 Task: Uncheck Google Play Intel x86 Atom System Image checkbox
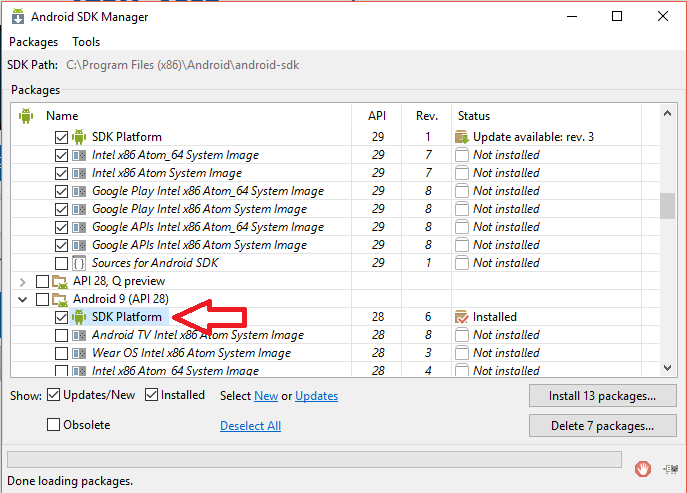(x=61, y=209)
